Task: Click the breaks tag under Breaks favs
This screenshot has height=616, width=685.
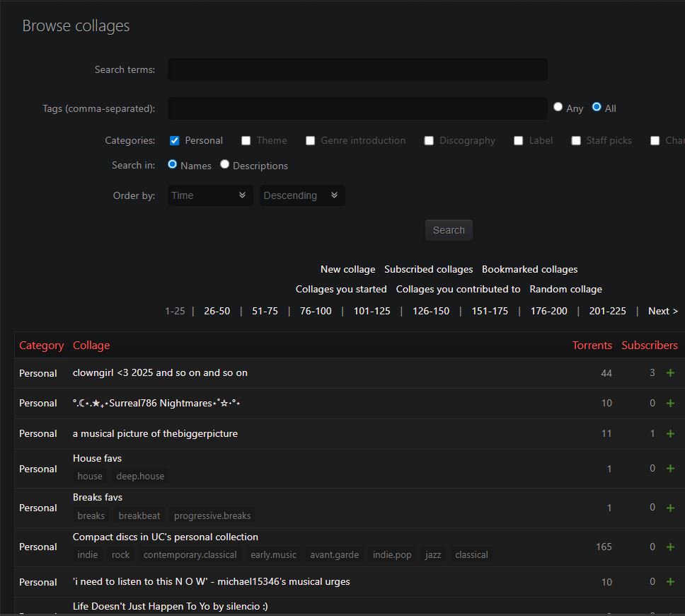Action: point(91,516)
